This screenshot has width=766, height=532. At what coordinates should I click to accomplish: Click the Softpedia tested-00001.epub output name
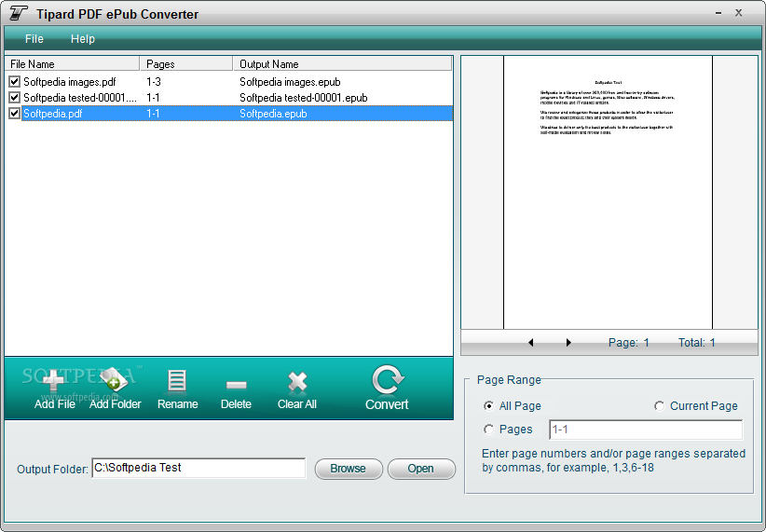[x=304, y=97]
